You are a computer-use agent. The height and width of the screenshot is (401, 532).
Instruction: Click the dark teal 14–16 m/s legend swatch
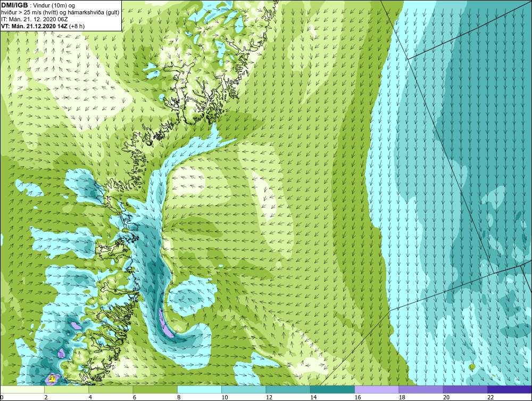click(332, 389)
